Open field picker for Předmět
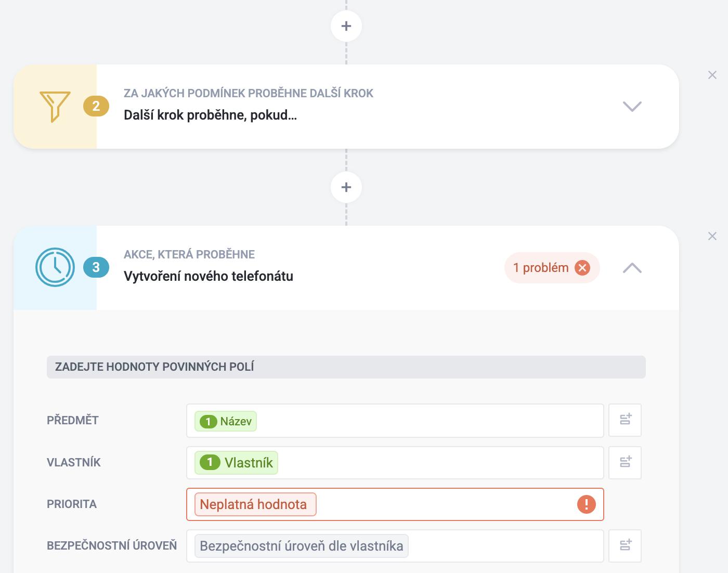Image resolution: width=728 pixels, height=573 pixels. pyautogui.click(x=625, y=420)
